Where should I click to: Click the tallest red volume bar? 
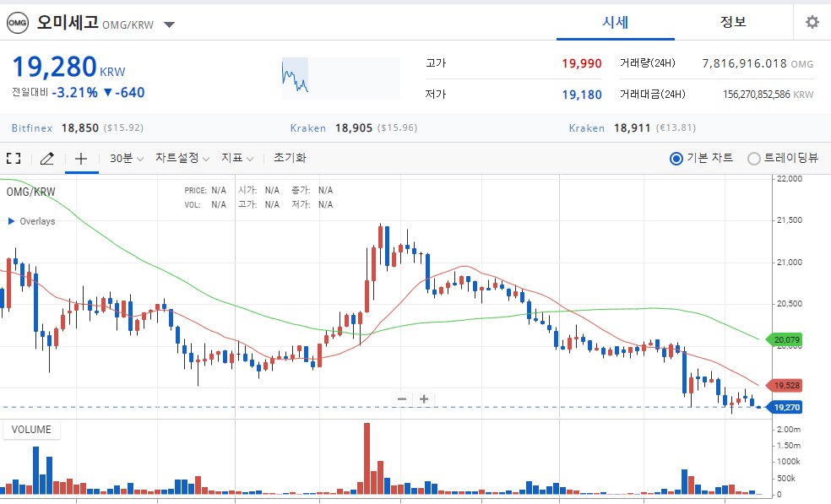pos(367,458)
